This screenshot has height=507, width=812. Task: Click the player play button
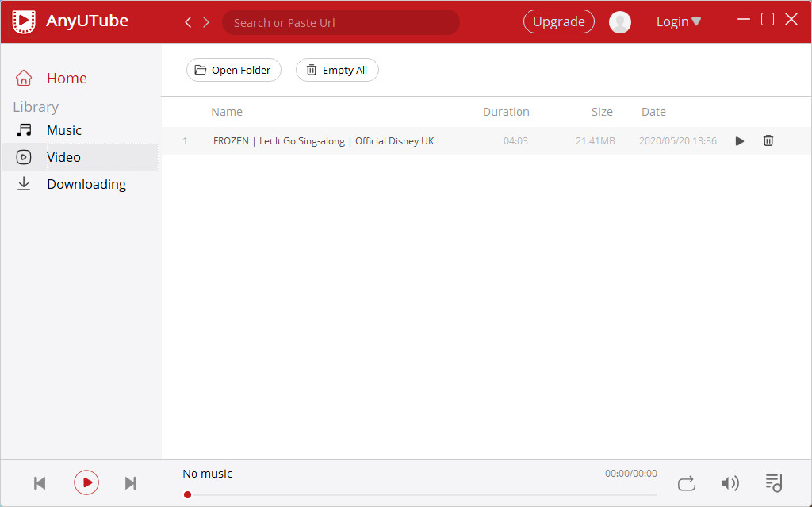(x=86, y=482)
